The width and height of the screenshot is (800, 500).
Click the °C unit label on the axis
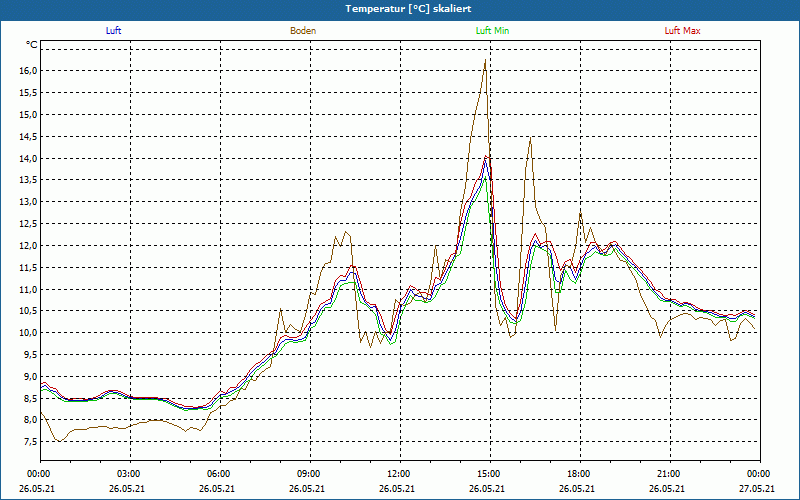(32, 45)
